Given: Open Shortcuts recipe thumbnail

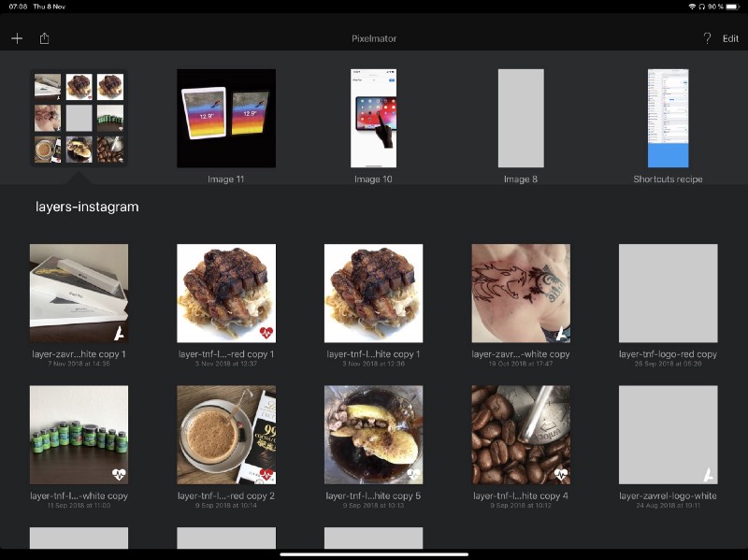Looking at the screenshot, I should [x=668, y=119].
